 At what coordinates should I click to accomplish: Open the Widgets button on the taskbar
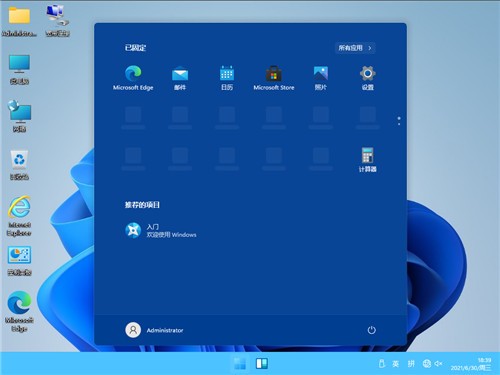pos(262,364)
